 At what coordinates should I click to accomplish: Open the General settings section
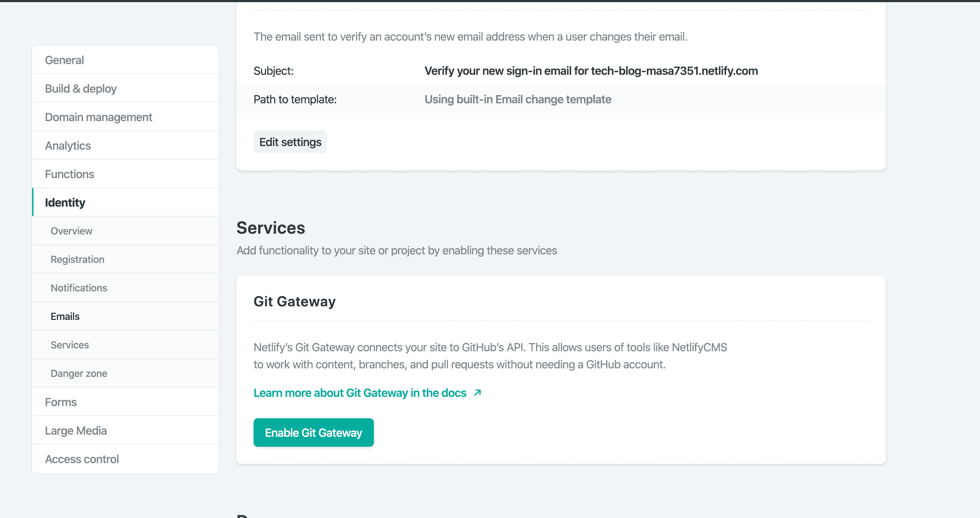point(64,60)
